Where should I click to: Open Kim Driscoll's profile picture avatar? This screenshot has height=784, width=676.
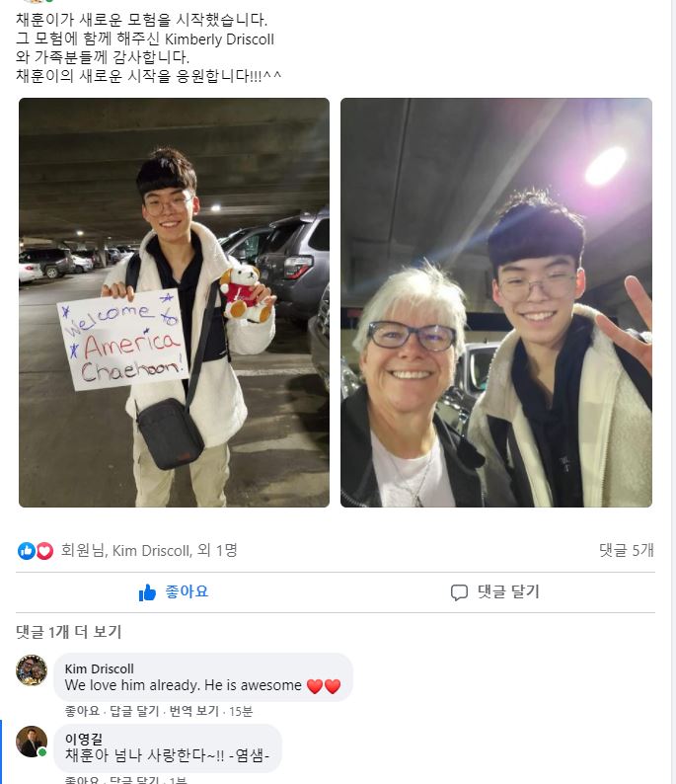pos(32,670)
